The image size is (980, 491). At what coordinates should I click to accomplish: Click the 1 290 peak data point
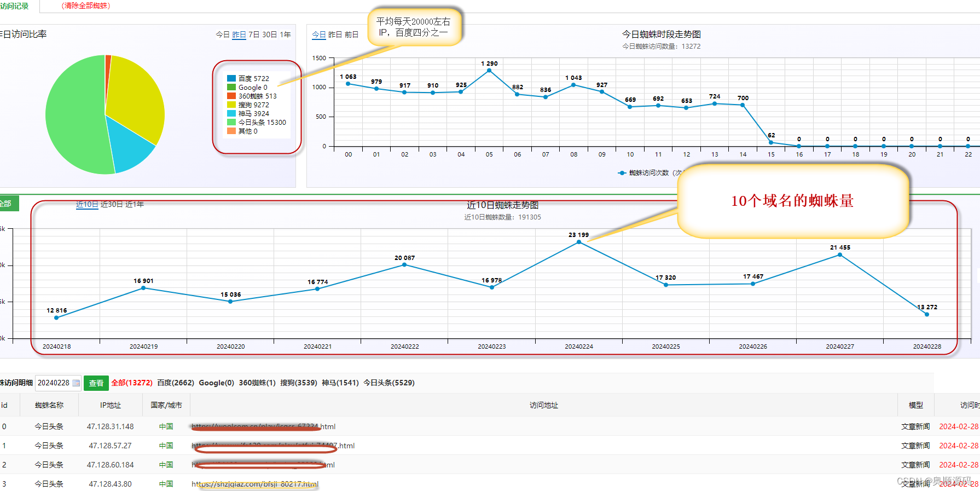(x=489, y=71)
